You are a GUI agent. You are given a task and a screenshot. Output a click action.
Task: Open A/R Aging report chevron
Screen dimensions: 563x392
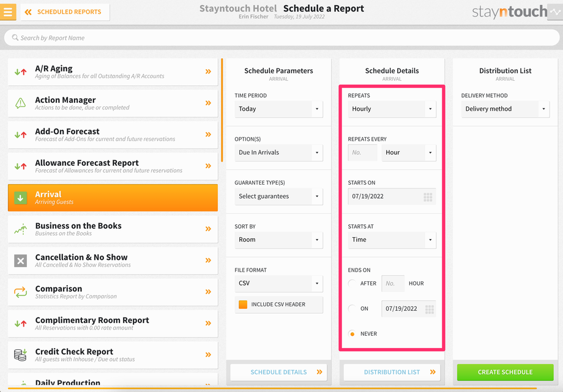pyautogui.click(x=208, y=72)
